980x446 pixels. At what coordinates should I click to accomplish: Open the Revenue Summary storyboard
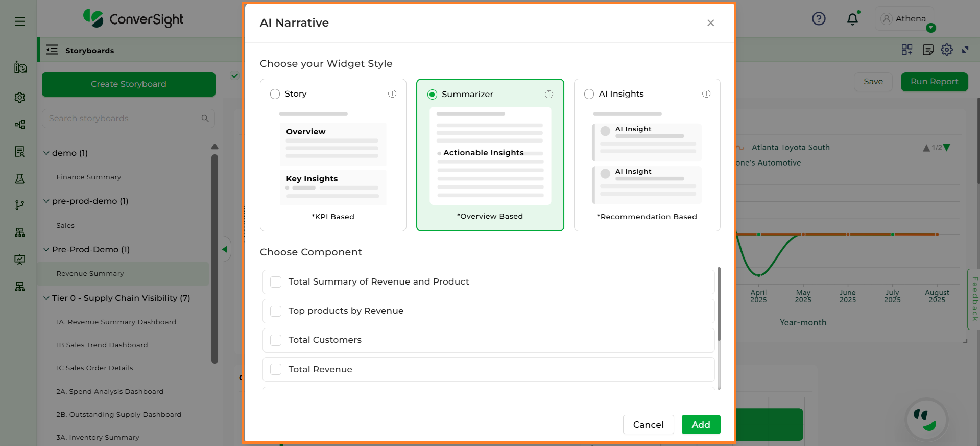90,274
